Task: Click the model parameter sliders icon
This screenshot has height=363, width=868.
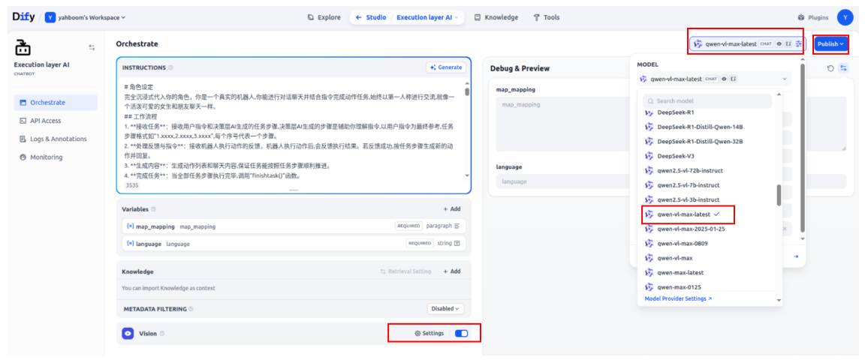Action: [x=798, y=43]
